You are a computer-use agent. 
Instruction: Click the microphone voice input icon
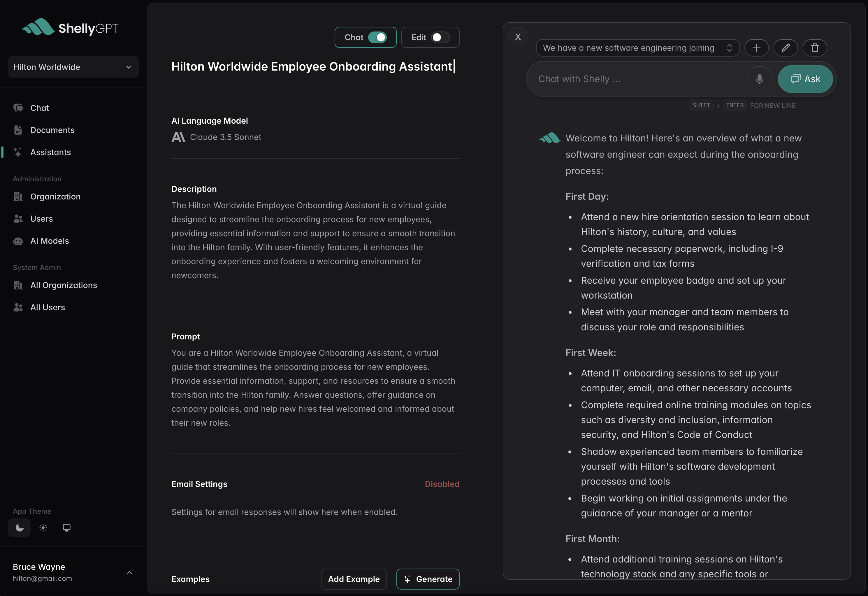click(x=759, y=79)
